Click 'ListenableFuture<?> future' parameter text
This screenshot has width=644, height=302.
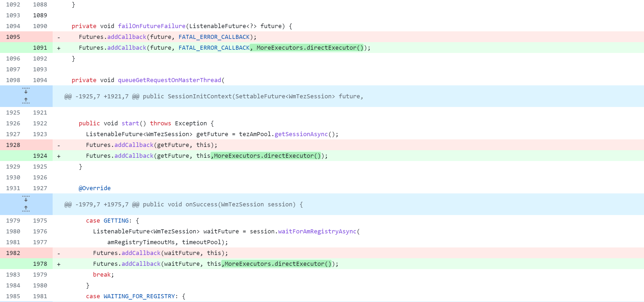pyautogui.click(x=235, y=26)
